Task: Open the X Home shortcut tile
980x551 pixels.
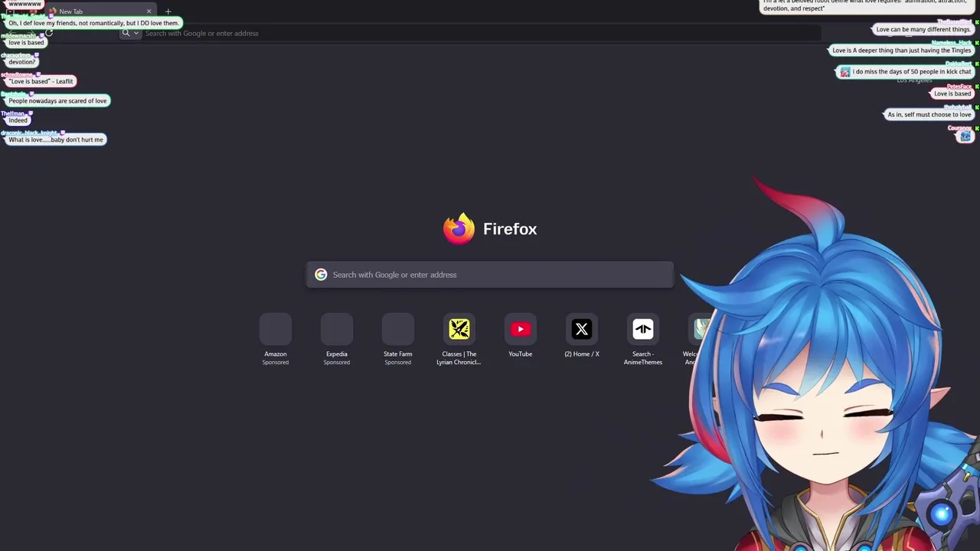Action: (582, 329)
